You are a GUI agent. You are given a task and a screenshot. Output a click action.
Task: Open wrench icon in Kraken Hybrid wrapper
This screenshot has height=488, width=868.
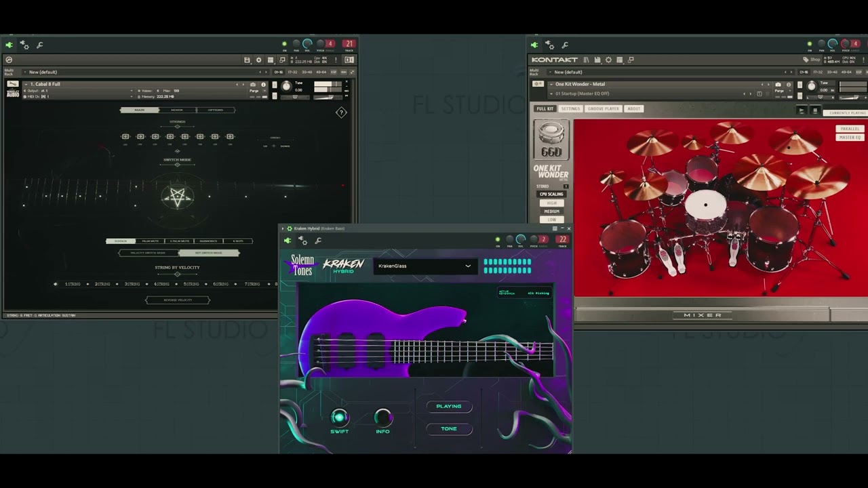tap(319, 241)
